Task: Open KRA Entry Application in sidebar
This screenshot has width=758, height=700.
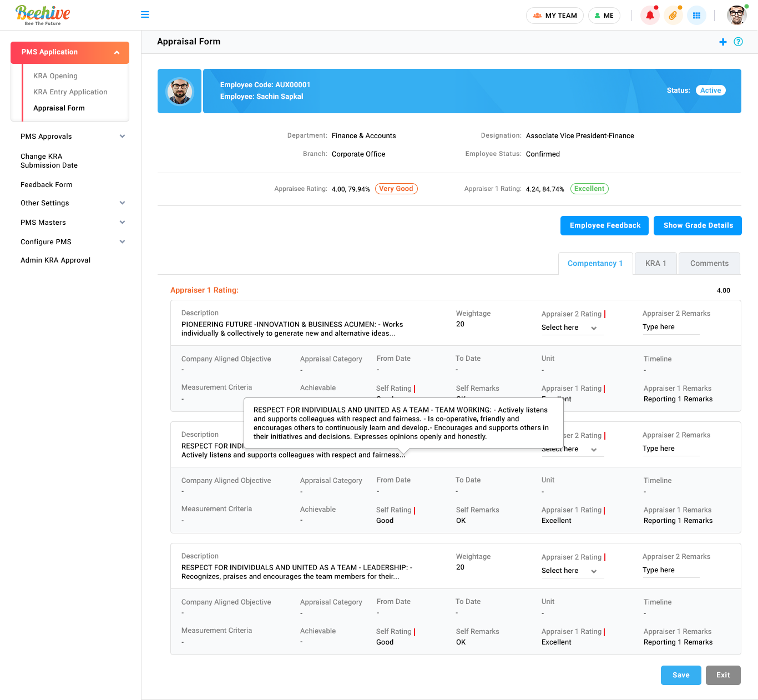Action: pos(70,92)
